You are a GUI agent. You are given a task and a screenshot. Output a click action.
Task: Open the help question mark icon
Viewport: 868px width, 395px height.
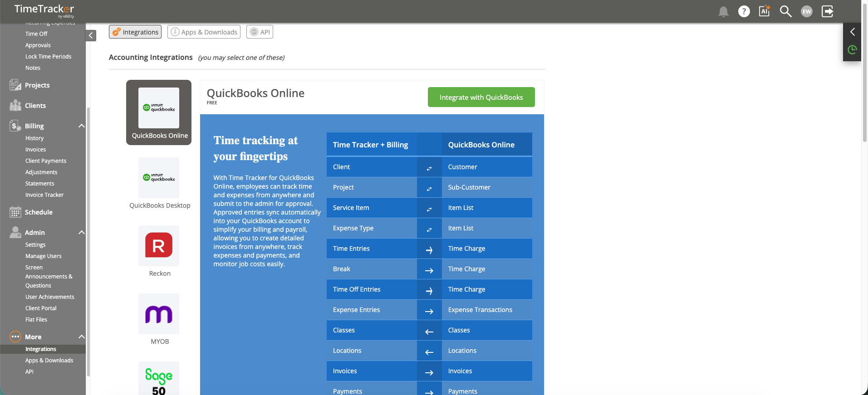tap(744, 11)
